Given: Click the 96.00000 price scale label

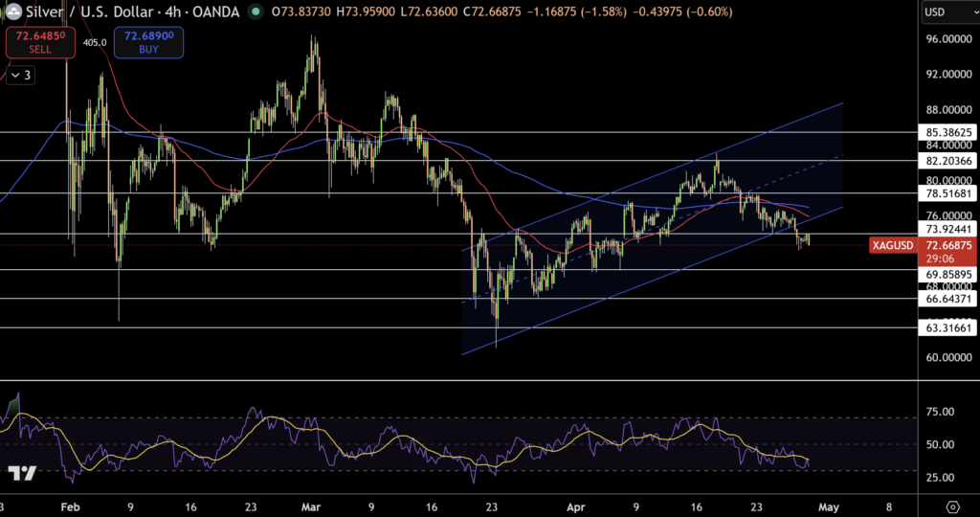Looking at the screenshot, I should tap(947, 39).
